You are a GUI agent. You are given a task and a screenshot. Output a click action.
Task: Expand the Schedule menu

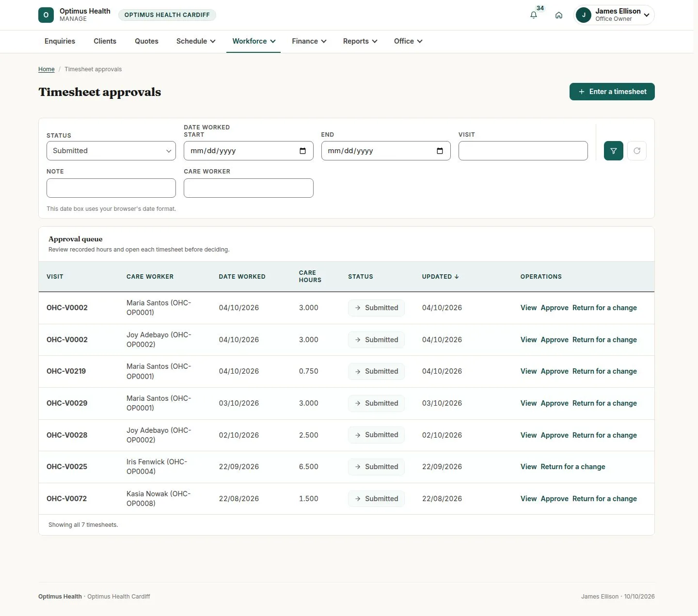tap(196, 41)
